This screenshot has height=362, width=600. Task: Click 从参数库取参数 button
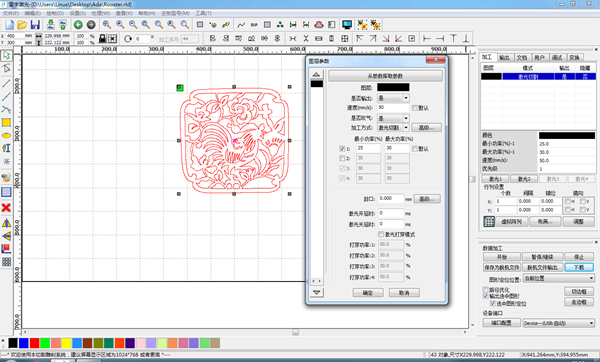tap(385, 76)
